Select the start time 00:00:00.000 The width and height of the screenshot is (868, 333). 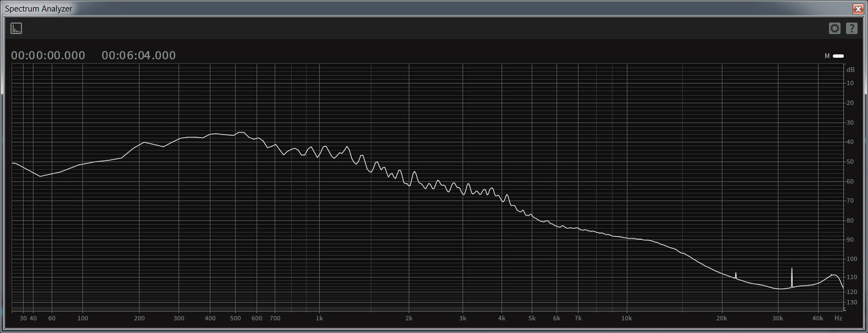pos(48,56)
